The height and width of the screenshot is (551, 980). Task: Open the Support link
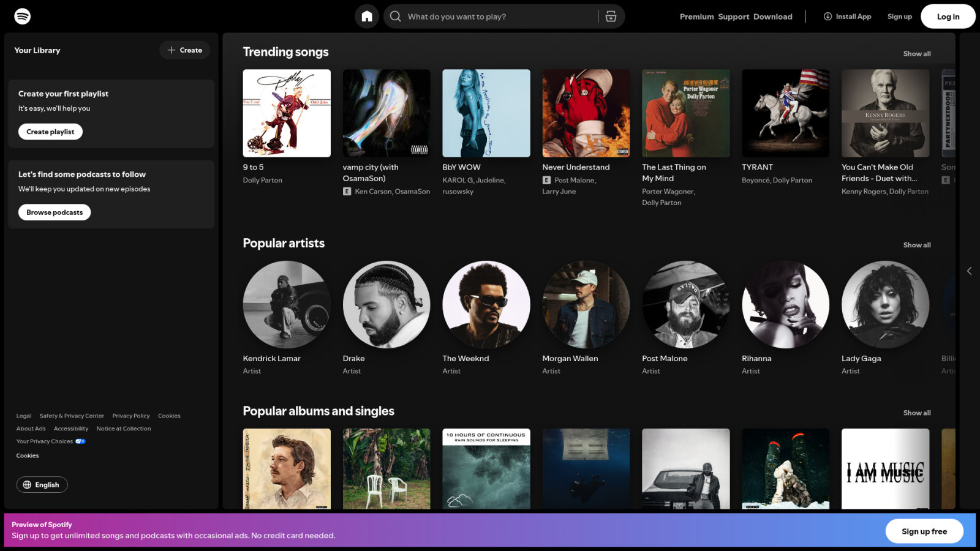[734, 17]
